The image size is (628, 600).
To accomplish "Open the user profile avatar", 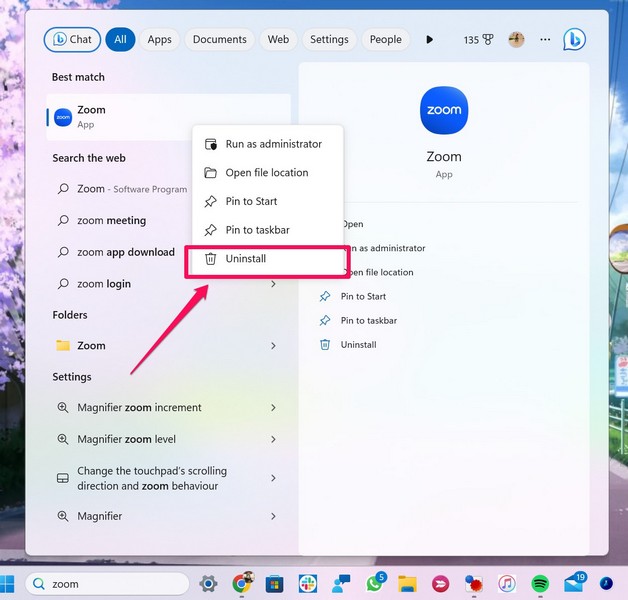I will click(x=516, y=40).
